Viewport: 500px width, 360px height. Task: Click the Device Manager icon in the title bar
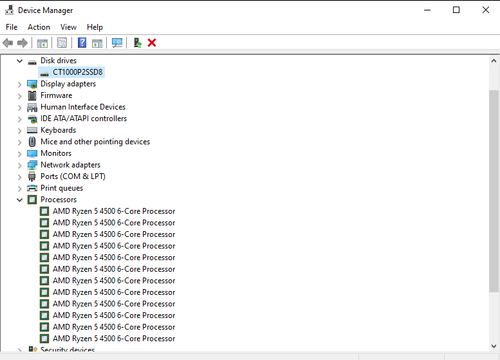[9, 10]
